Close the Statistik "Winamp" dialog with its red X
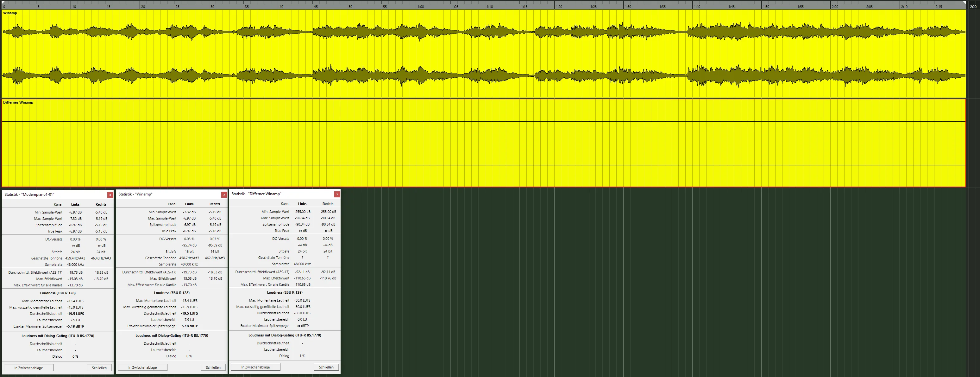 tap(224, 195)
